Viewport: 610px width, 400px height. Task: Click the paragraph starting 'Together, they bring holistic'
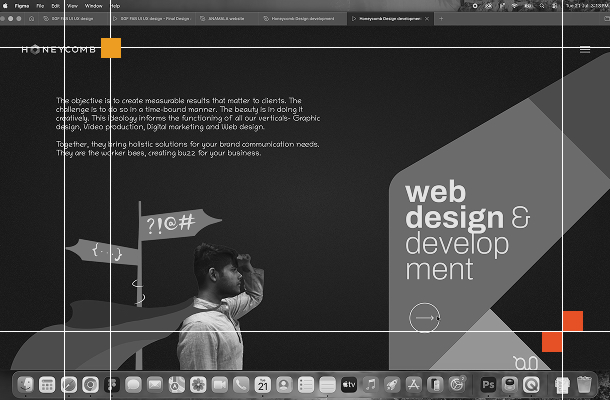[188, 149]
